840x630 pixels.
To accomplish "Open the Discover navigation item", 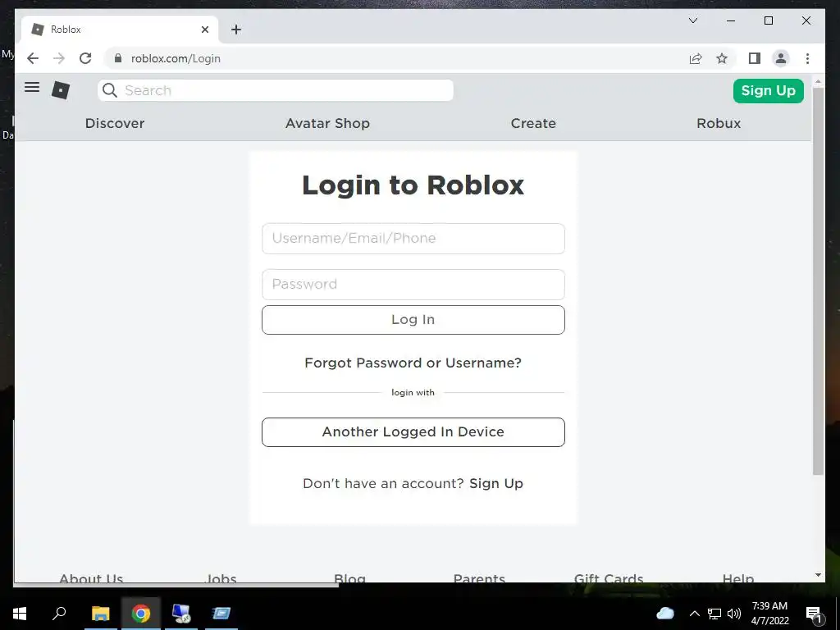I will 115,123.
